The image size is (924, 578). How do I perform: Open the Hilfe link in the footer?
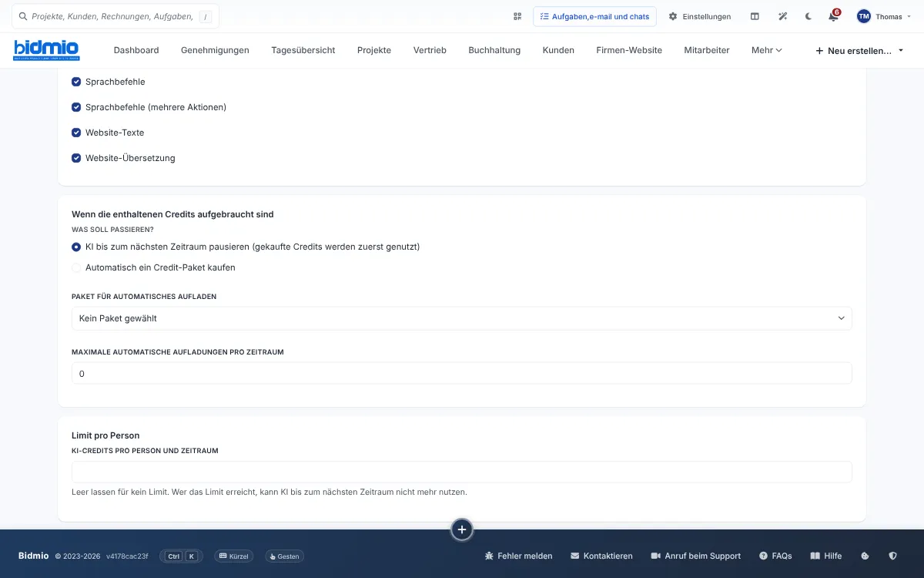(x=826, y=556)
